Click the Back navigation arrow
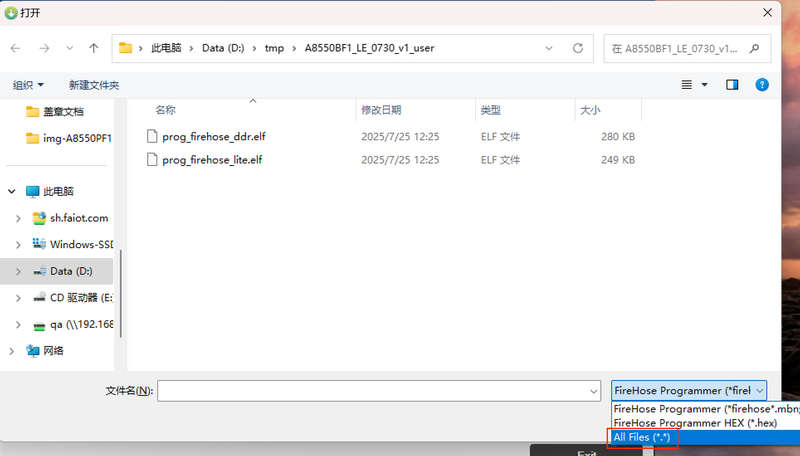Image resolution: width=800 pixels, height=456 pixels. point(16,48)
